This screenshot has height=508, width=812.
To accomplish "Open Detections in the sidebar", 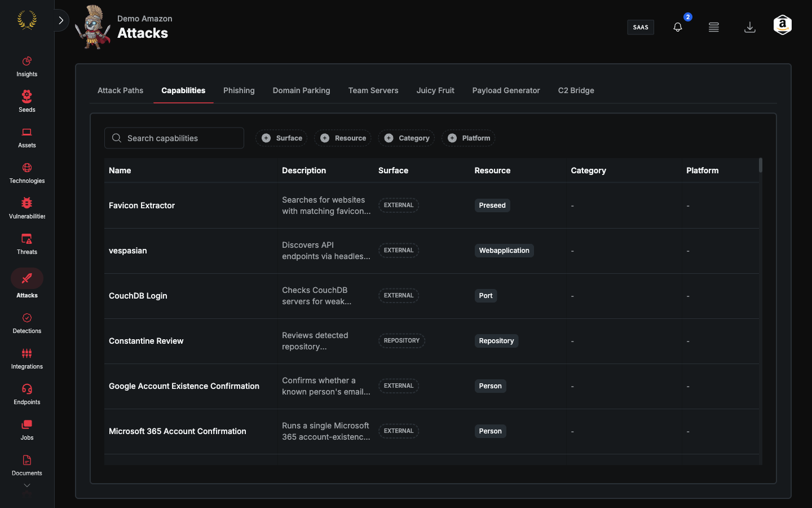I will point(27,323).
